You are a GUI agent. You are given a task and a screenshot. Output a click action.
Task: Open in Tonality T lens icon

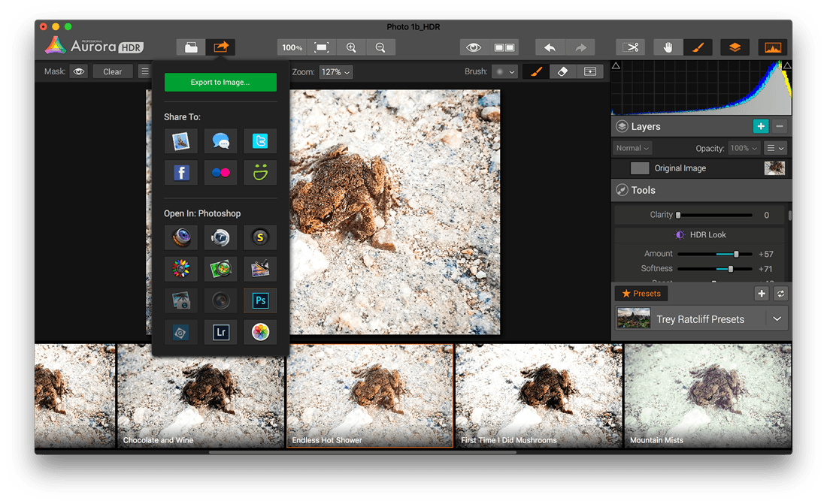[x=220, y=237]
